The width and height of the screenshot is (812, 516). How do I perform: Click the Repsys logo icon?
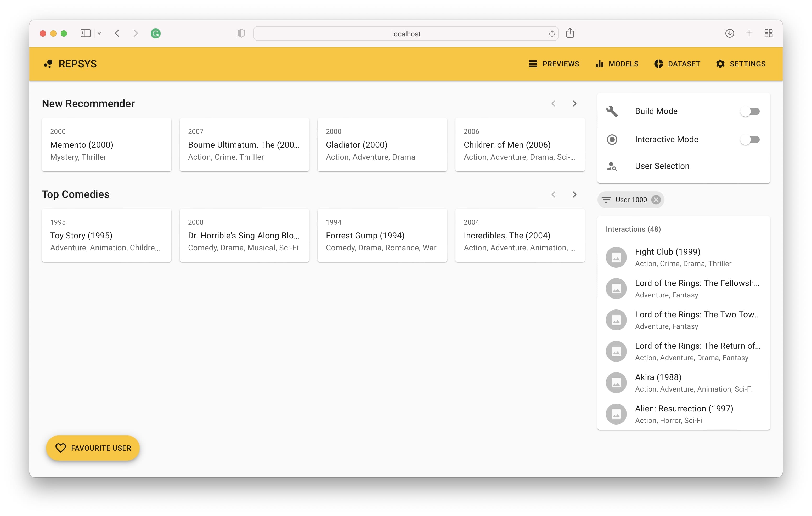point(48,64)
